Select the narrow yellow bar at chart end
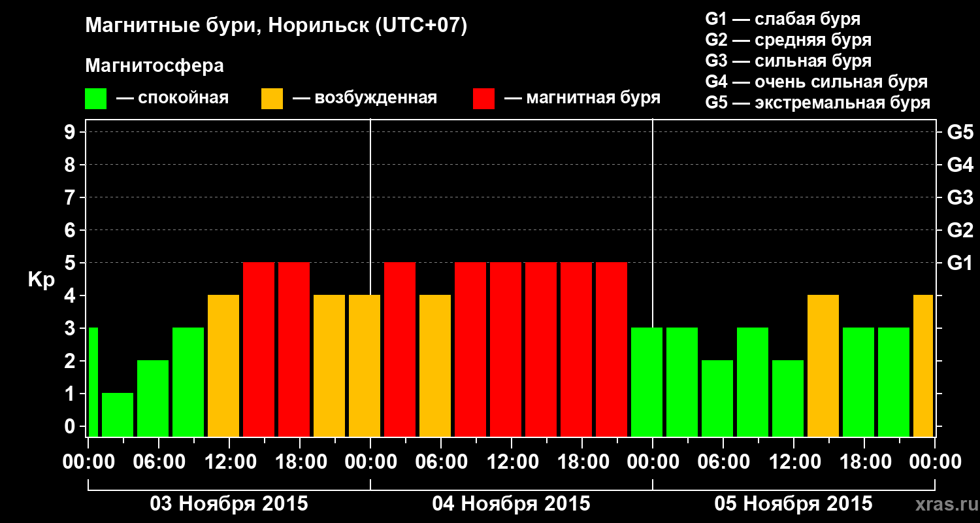The width and height of the screenshot is (980, 523). click(x=923, y=365)
